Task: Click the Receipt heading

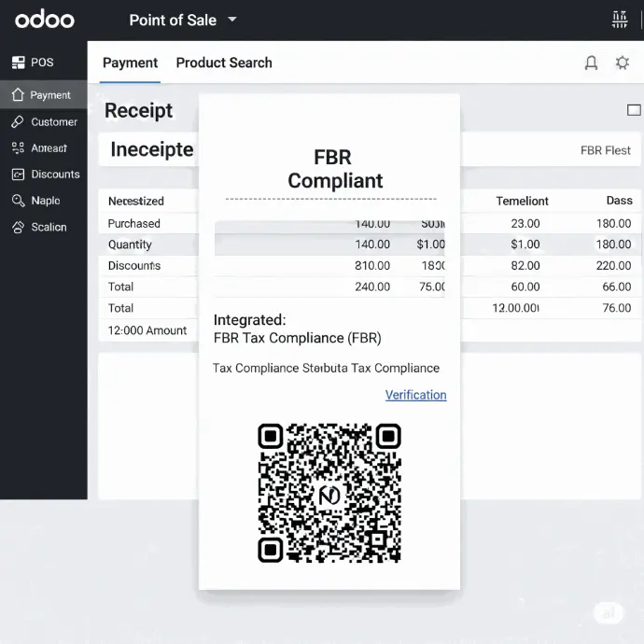Action: click(x=138, y=110)
